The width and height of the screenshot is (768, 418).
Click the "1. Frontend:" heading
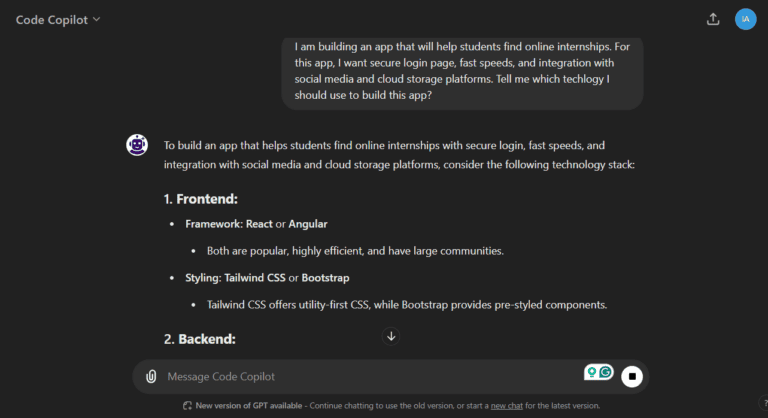(201, 198)
